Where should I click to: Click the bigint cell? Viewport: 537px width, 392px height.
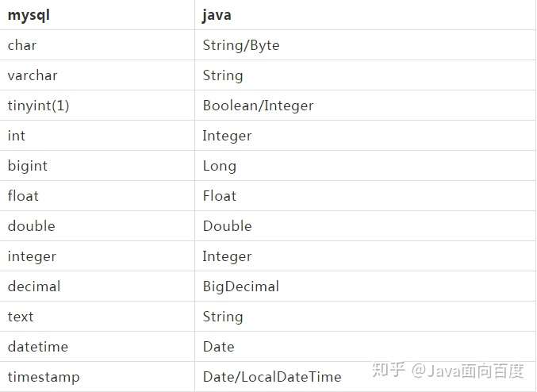[28, 166]
